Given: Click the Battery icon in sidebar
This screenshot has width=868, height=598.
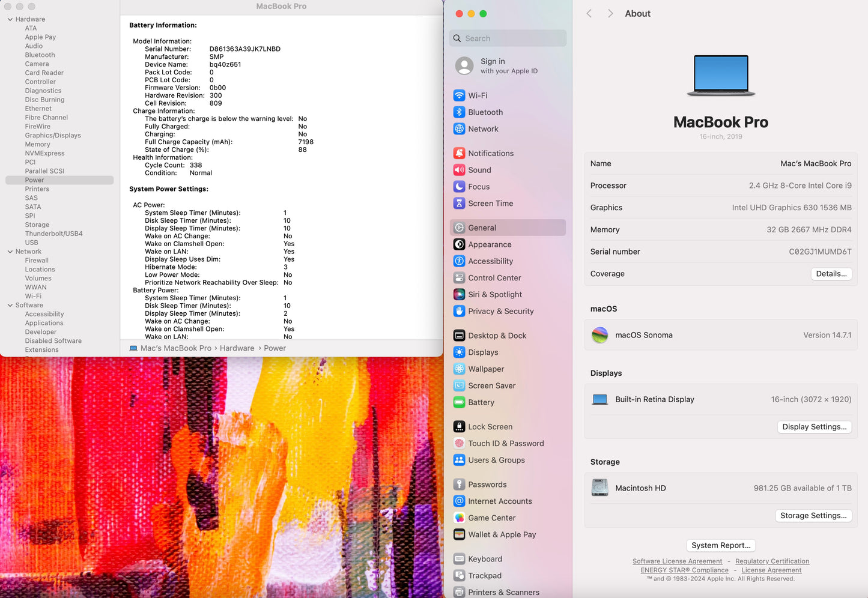Looking at the screenshot, I should 459,402.
